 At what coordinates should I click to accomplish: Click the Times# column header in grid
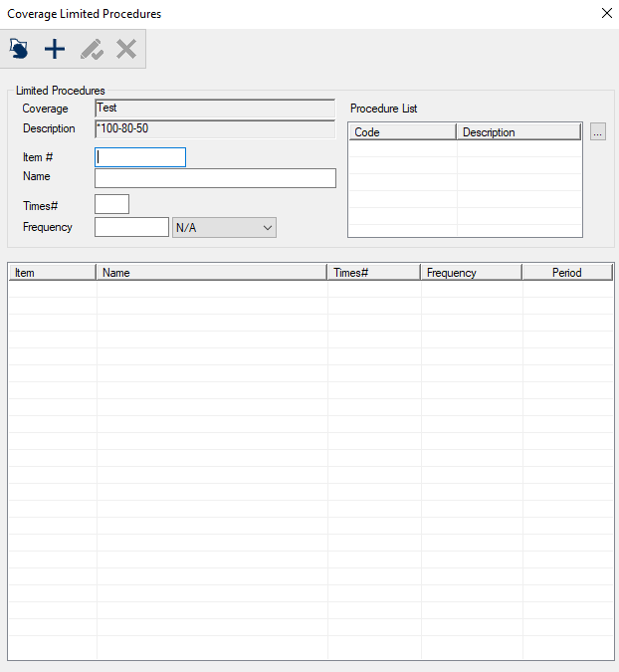(373, 273)
